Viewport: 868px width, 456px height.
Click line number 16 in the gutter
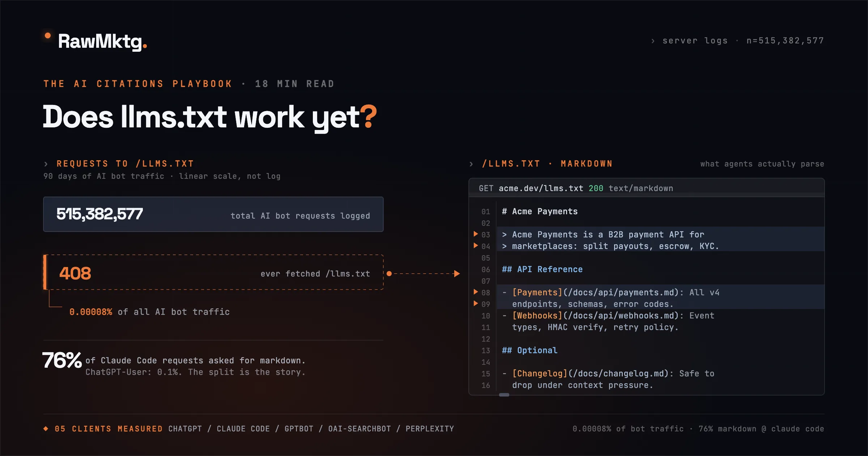point(486,385)
